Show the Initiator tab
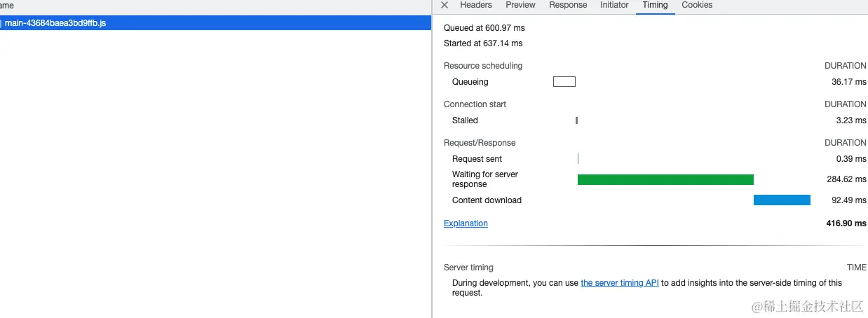 pos(614,5)
